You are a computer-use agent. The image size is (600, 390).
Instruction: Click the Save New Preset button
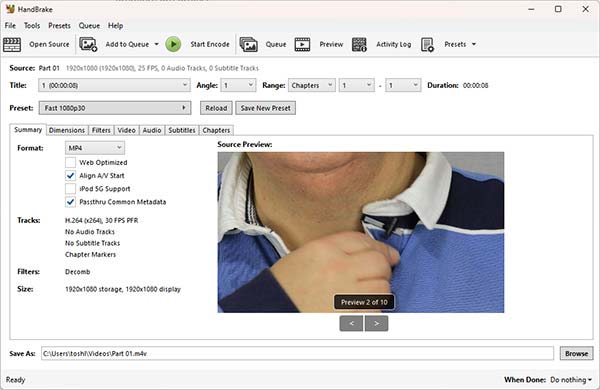coord(266,108)
